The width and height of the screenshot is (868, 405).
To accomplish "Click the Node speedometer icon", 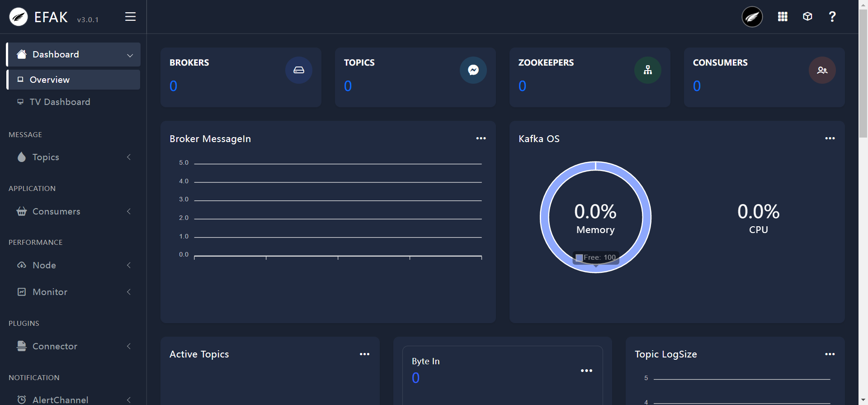I will click(21, 265).
